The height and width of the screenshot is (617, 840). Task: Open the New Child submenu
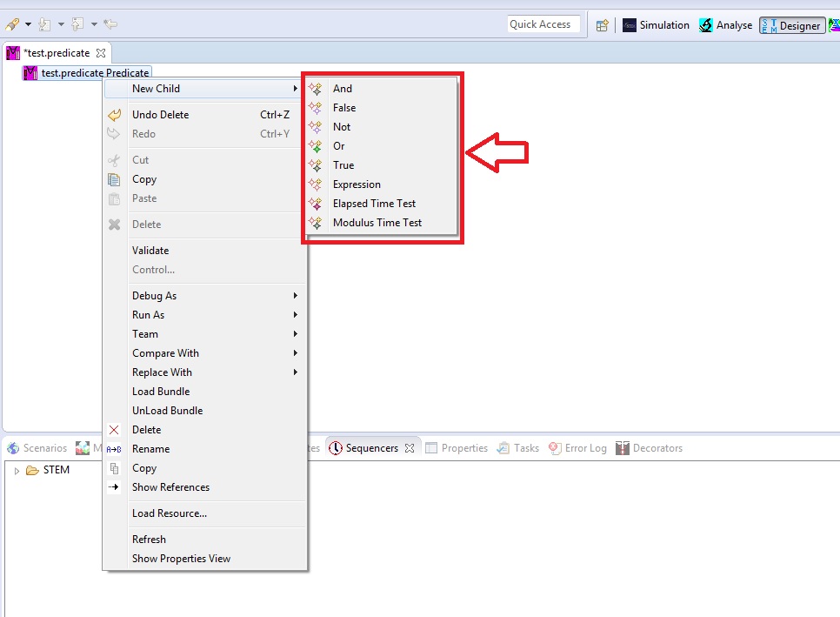pyautogui.click(x=205, y=89)
